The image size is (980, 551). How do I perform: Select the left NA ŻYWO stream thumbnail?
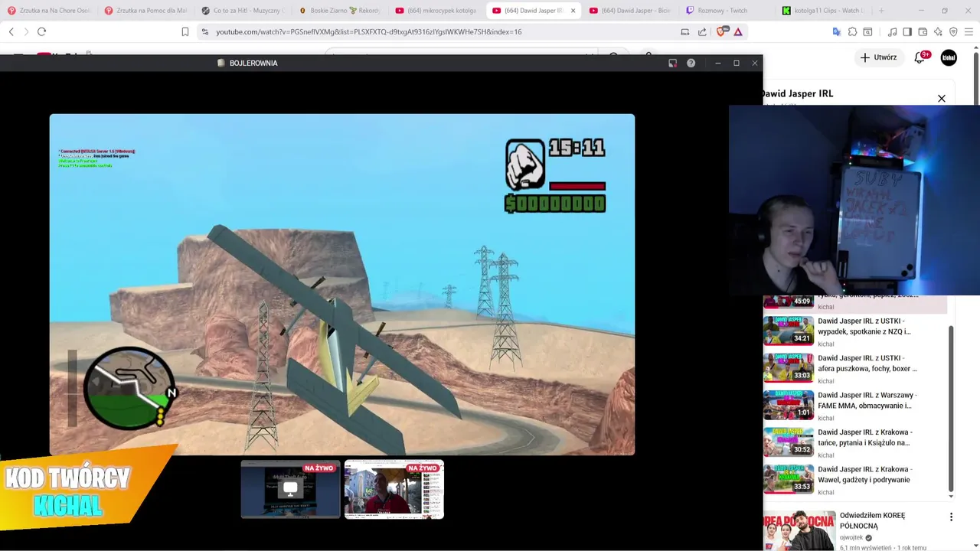pos(290,490)
